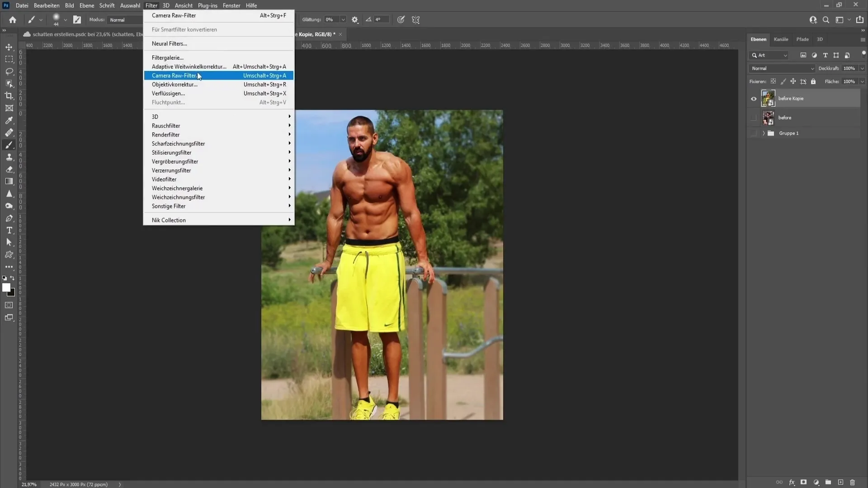Select the Gradient tool

click(9, 181)
